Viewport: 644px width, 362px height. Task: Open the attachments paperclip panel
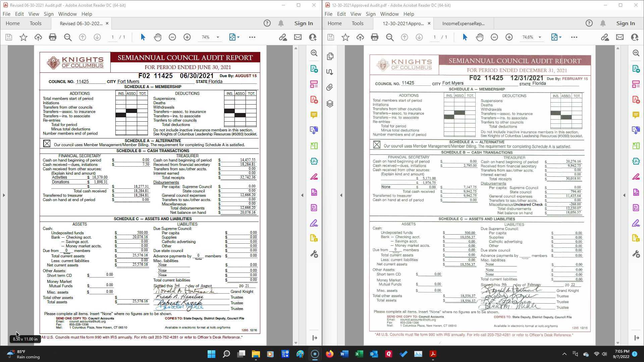(330, 87)
